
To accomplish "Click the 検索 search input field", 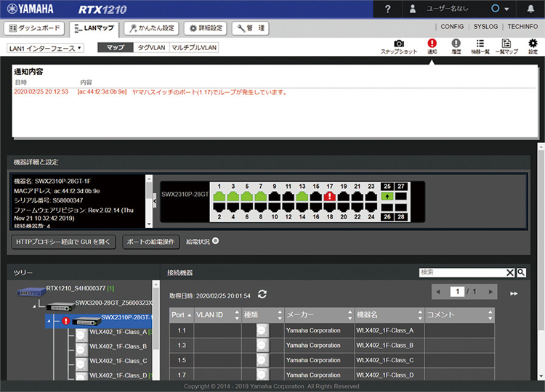I will tap(462, 272).
